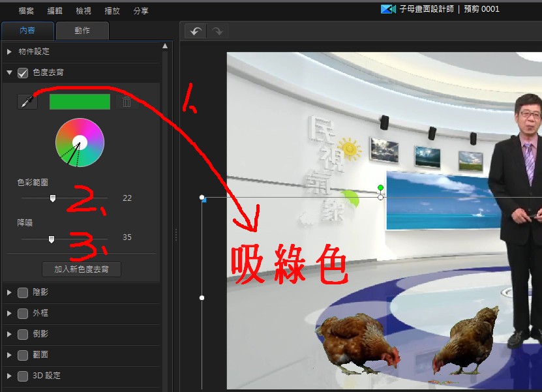
Task: Click the green rotation handle on object
Action: click(x=380, y=187)
